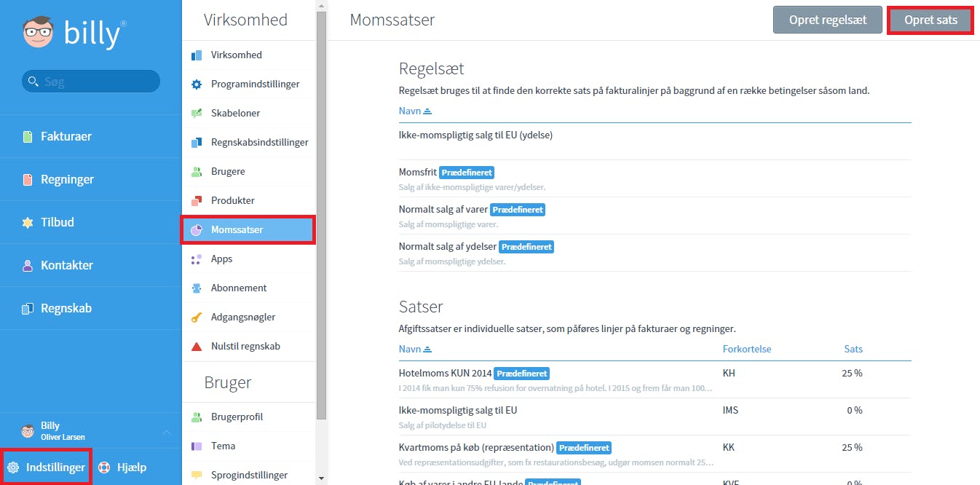
Task: Click the scrollbar down arrow
Action: coord(321,478)
